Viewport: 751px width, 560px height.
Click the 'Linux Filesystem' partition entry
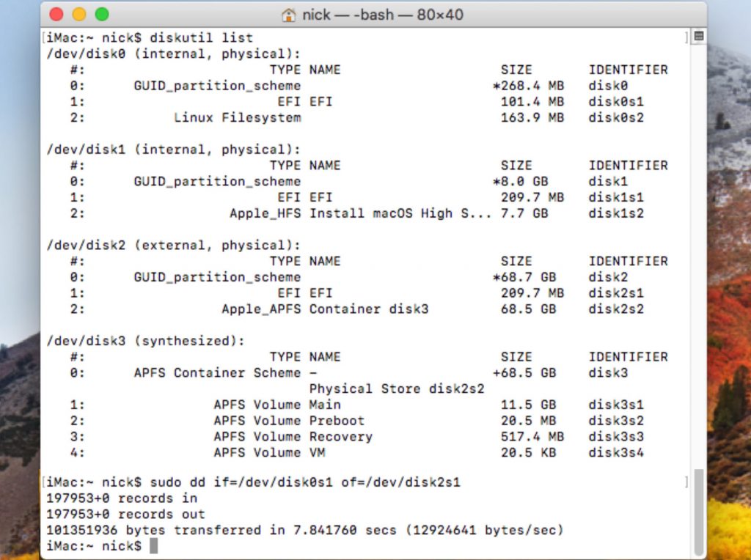click(237, 117)
